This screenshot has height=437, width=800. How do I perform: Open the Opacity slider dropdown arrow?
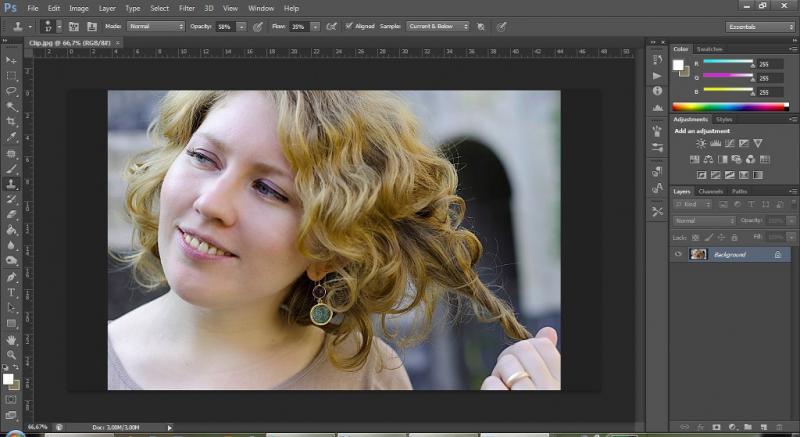click(x=241, y=27)
